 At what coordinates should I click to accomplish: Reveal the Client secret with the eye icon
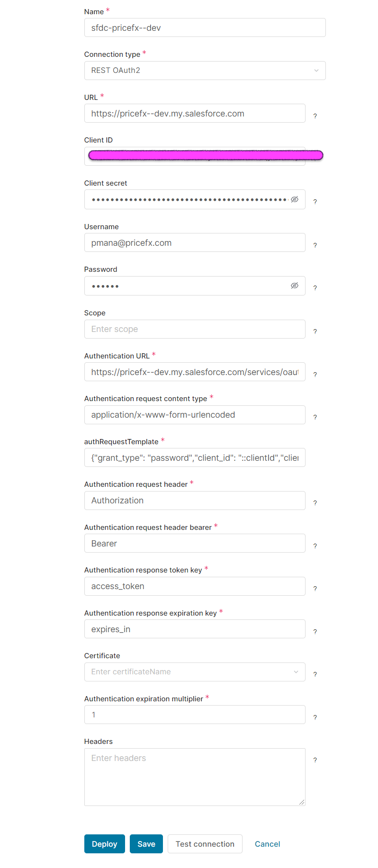(x=295, y=199)
